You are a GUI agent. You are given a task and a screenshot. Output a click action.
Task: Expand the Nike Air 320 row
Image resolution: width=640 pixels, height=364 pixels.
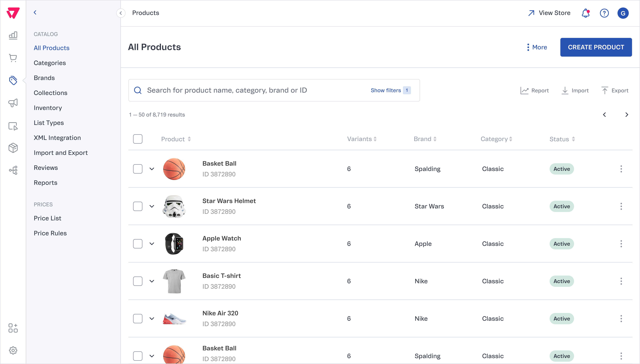tap(152, 319)
